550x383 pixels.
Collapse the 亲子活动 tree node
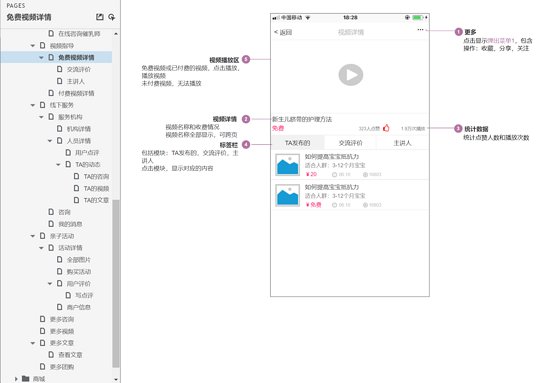(x=33, y=236)
